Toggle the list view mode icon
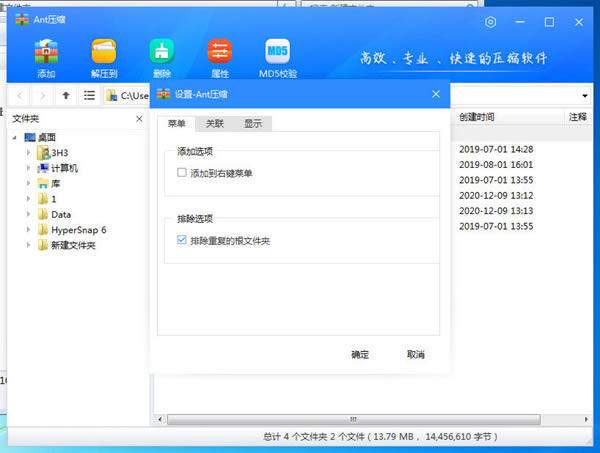Image resolution: width=600 pixels, height=453 pixels. (x=90, y=96)
